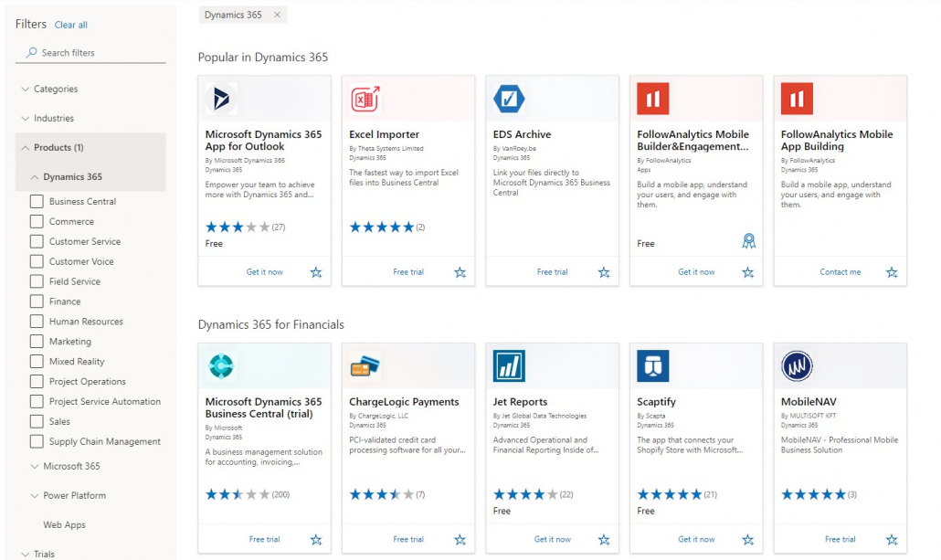
Task: Click the Search filters input box
Action: click(x=89, y=53)
